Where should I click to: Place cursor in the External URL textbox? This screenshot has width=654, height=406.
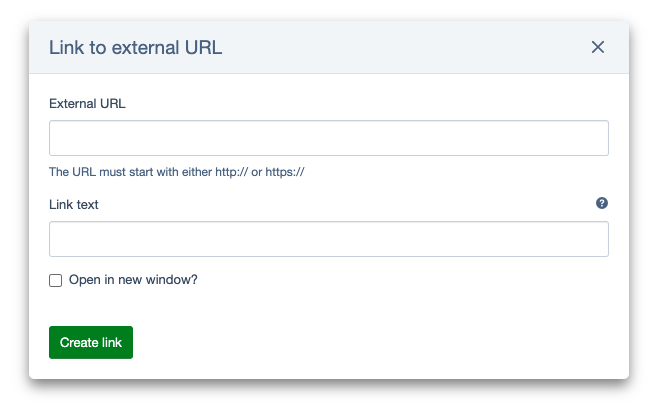coord(328,138)
